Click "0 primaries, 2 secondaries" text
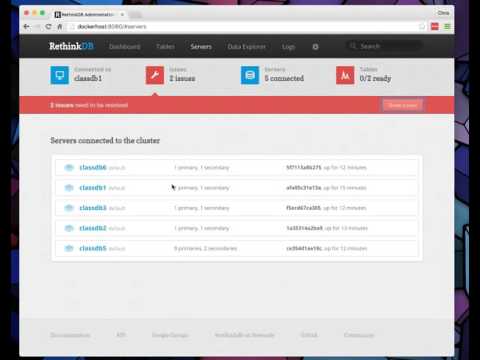 pyautogui.click(x=205, y=248)
